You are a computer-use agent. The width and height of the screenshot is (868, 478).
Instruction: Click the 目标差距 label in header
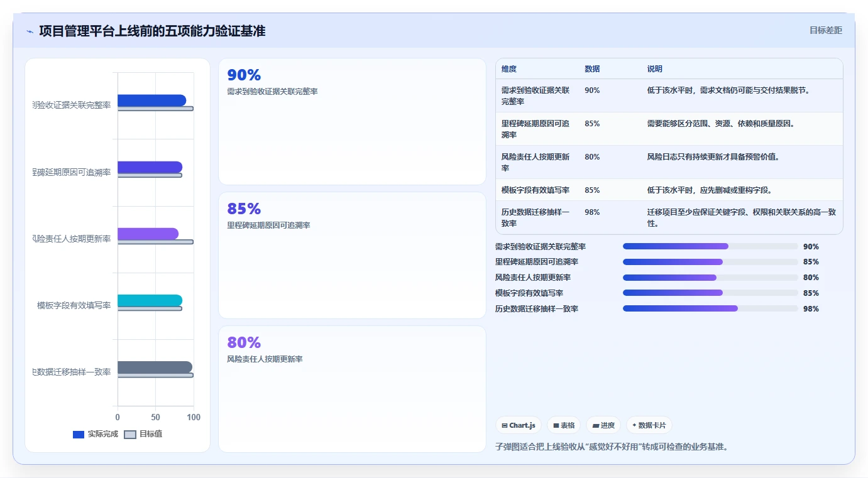pyautogui.click(x=825, y=30)
